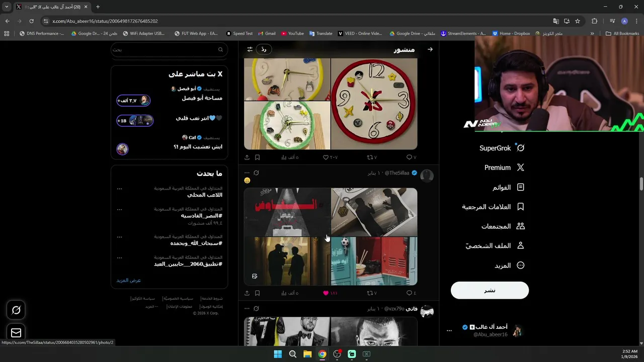Open more options on vzx79o post
The image size is (644, 362).
(247, 308)
